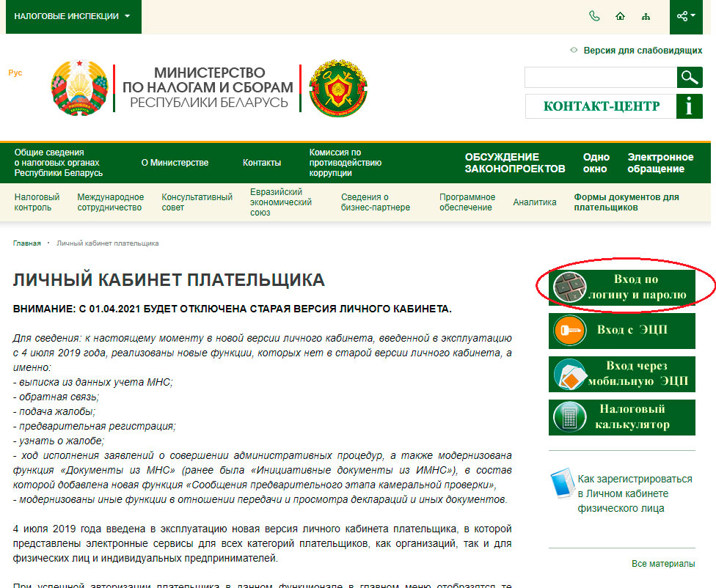This screenshot has height=588, width=716.
Task: Click the orange key icon
Action: click(x=569, y=331)
